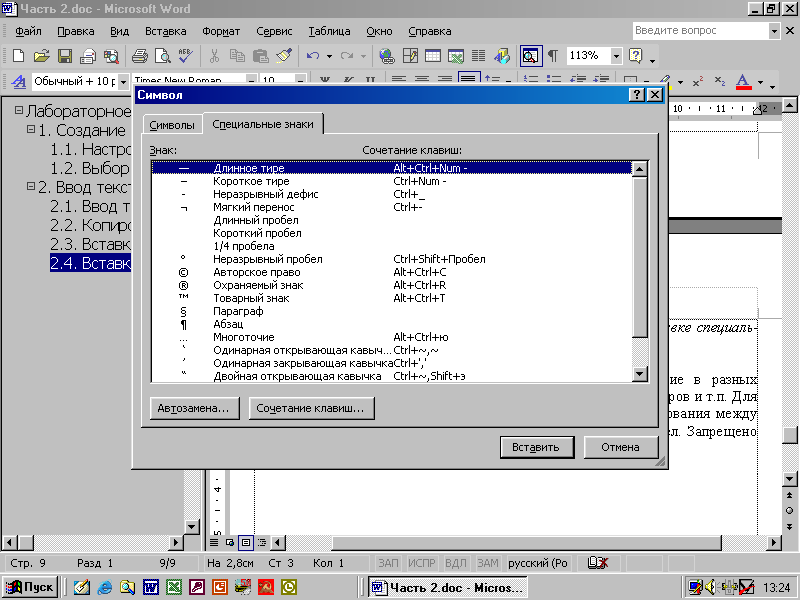800x600 pixels.
Task: Apply font color red A
Action: (744, 82)
